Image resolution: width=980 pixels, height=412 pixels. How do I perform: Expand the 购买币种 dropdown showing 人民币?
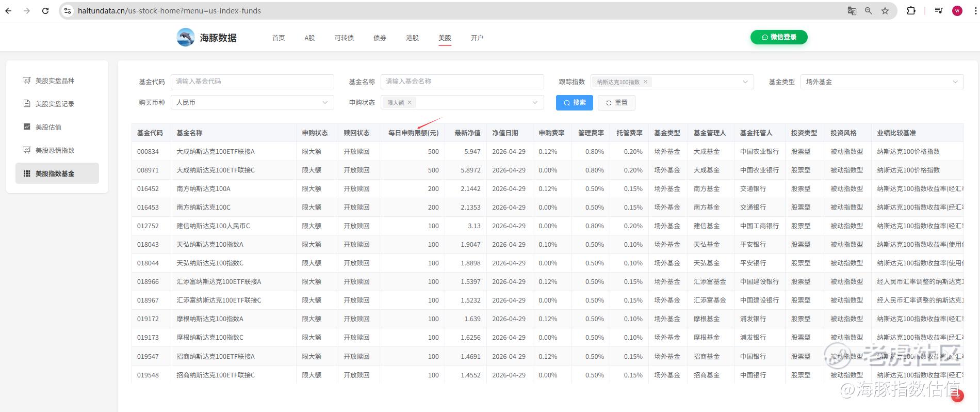252,102
